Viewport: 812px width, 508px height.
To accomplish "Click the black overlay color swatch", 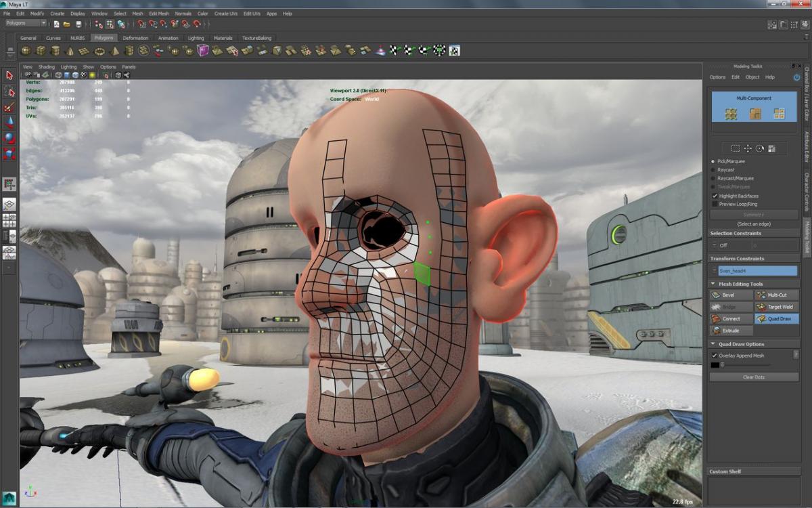I will pyautogui.click(x=715, y=365).
